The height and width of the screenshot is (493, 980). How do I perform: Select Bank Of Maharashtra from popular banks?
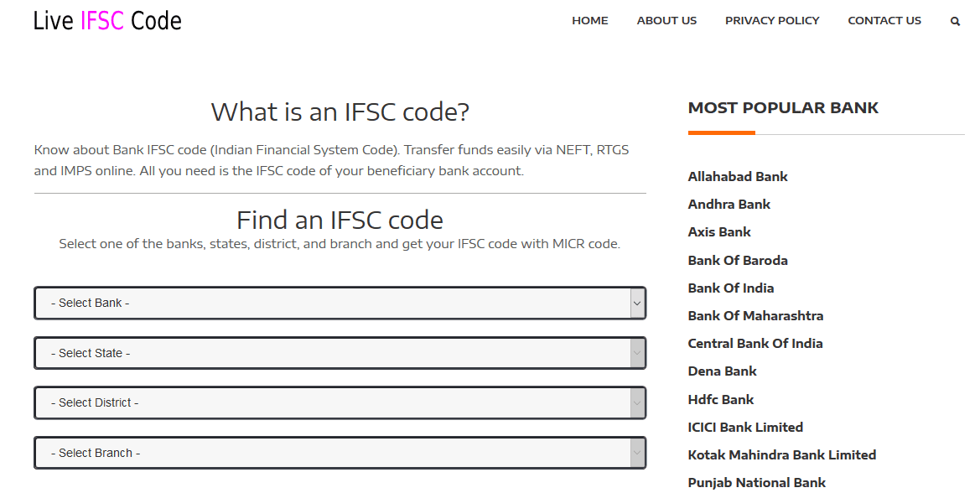pyautogui.click(x=755, y=315)
